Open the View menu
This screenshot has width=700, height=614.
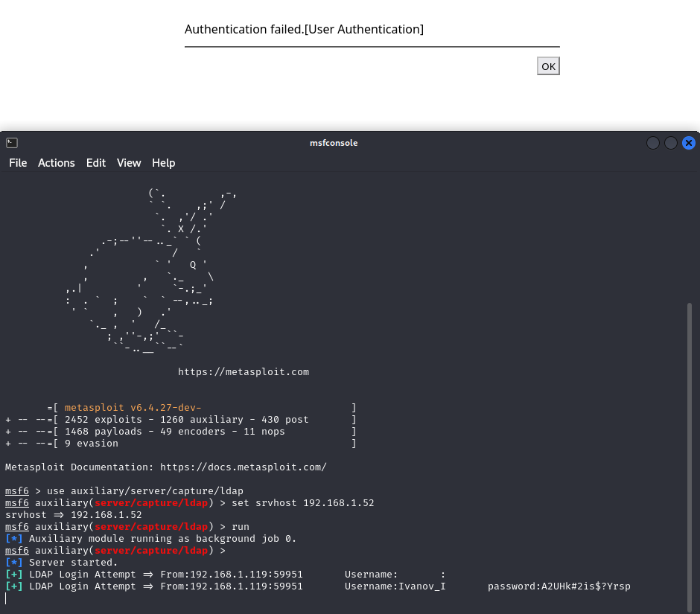[x=129, y=163]
